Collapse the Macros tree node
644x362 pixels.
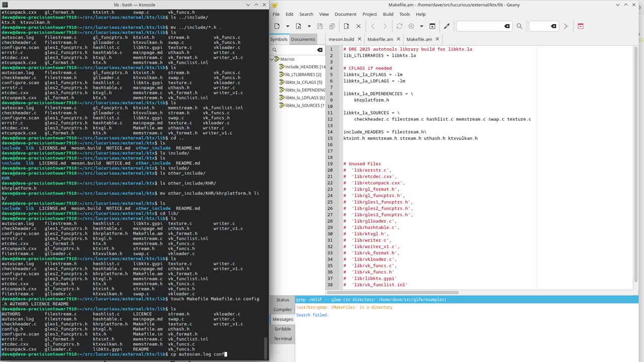(x=272, y=59)
